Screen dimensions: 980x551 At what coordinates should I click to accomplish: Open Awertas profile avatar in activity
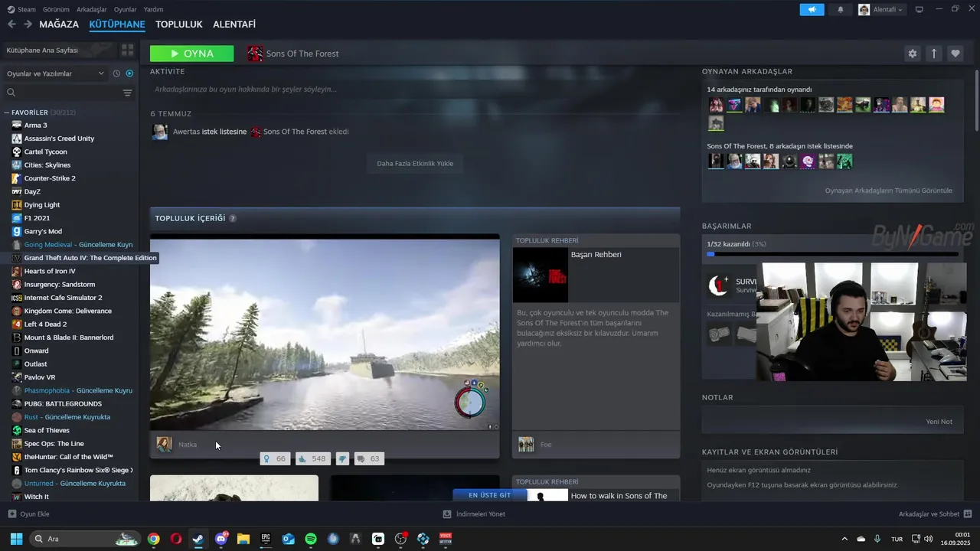[x=159, y=132]
